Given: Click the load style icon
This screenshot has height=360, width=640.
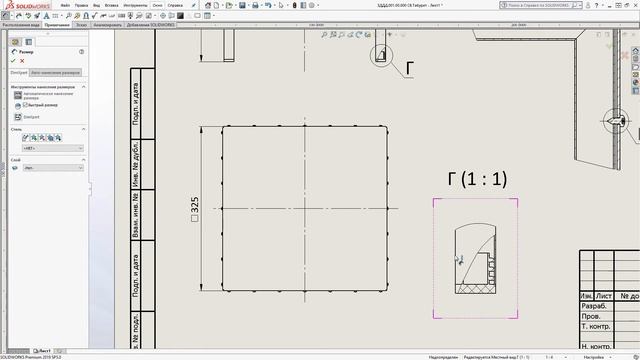Looking at the screenshot, I should (x=58, y=138).
